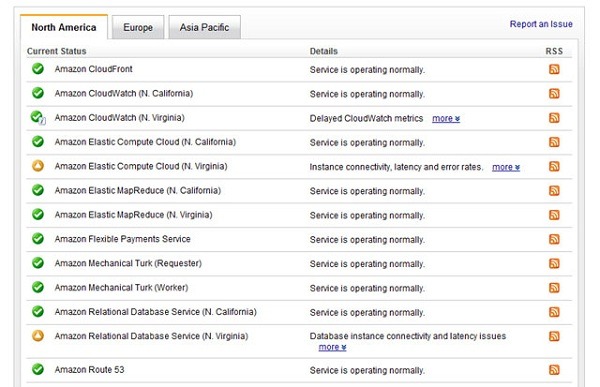Click 'Instance connectivity, latency and error rates.' text
The width and height of the screenshot is (600, 387).
pyautogui.click(x=396, y=167)
